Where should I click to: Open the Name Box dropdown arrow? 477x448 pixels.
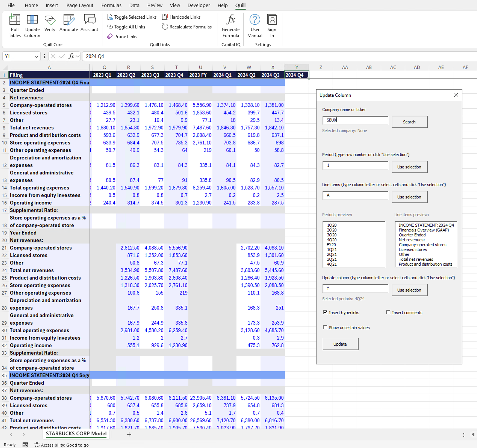pos(36,57)
